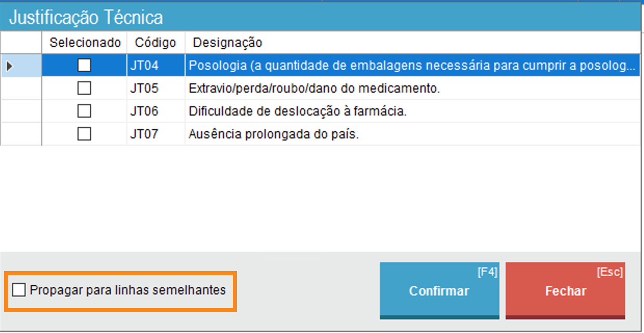Pick the JT06 code cell
This screenshot has height=333, width=644.
[144, 112]
